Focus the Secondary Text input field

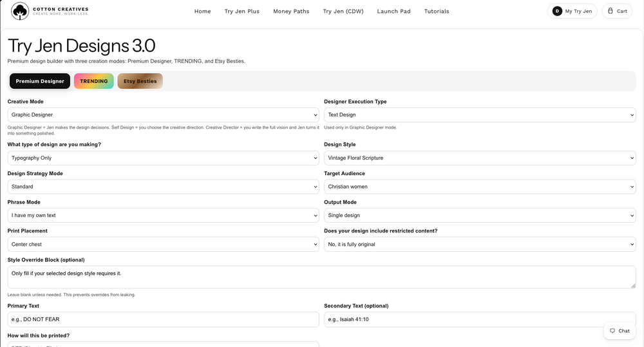point(480,319)
